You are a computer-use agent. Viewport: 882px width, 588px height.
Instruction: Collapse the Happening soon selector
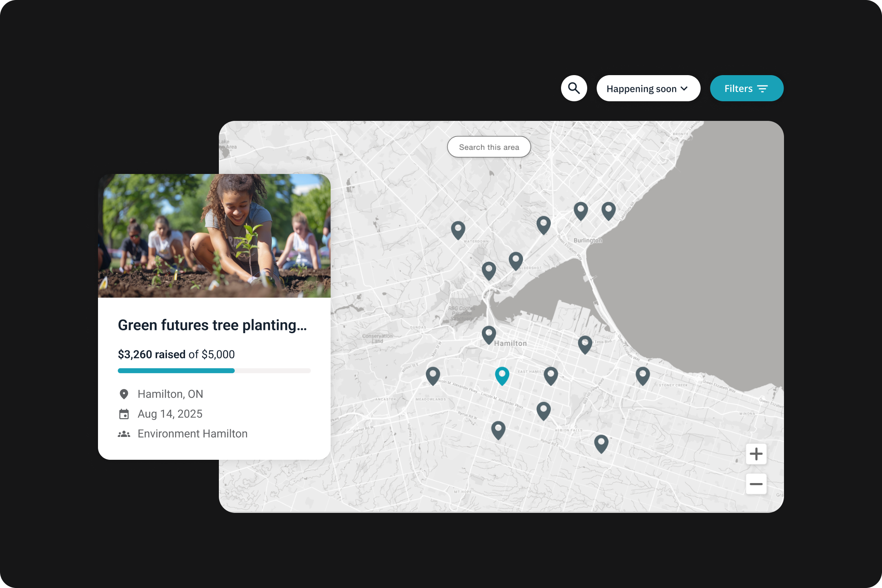click(648, 88)
